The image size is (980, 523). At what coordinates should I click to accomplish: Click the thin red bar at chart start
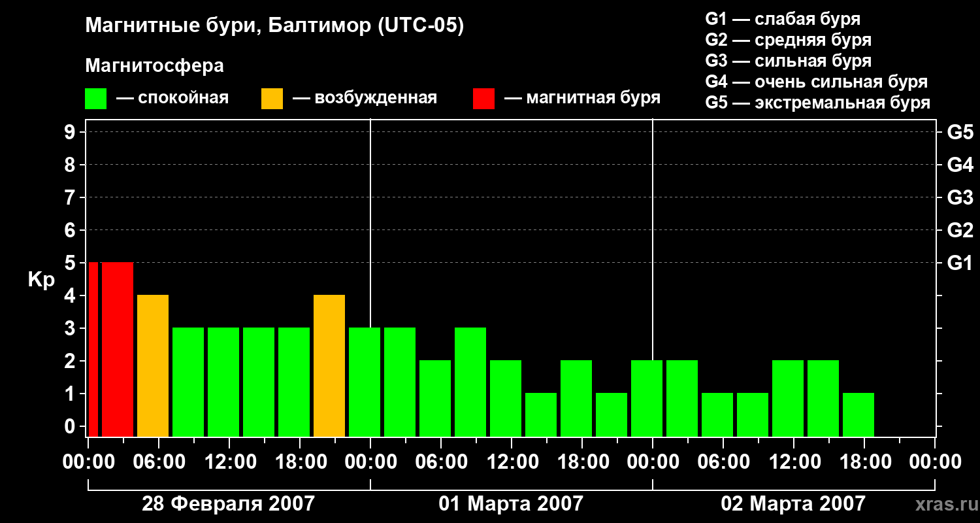pyautogui.click(x=93, y=349)
